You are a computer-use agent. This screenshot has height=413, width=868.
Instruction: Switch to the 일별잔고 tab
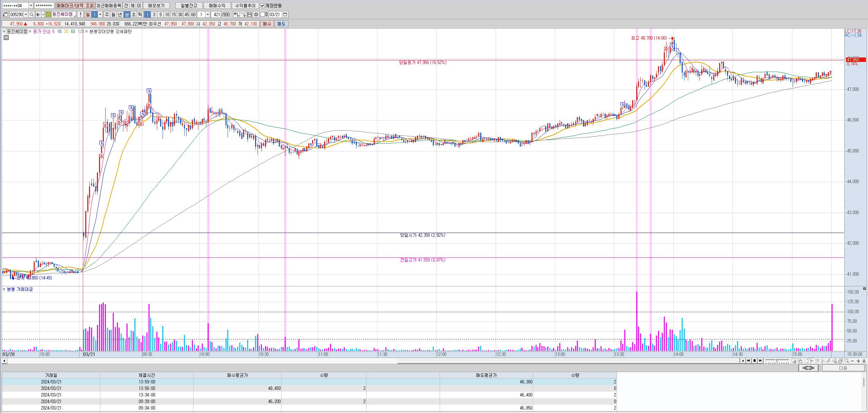pos(188,6)
